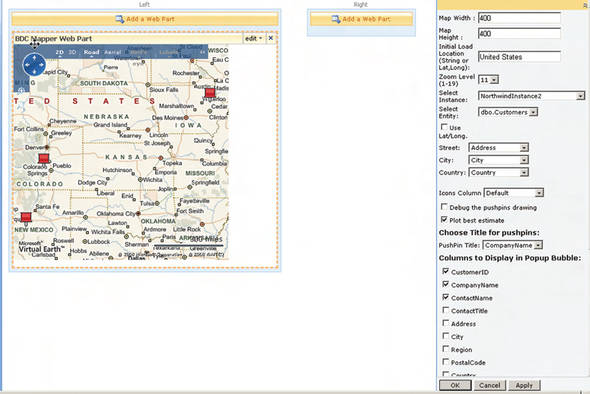Screen dimensions: 590x394
Task: Click the red pushpin near Waterloo, Iowa
Action: tap(210, 93)
